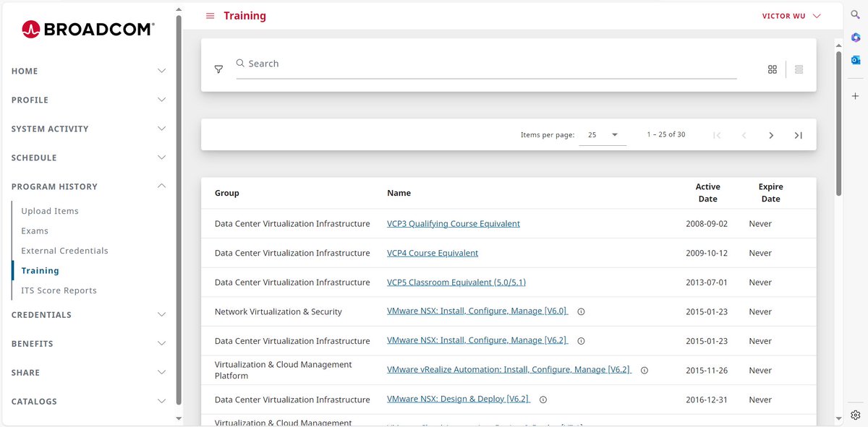
Task: Expand the CREDENTIALS section
Action: point(89,315)
